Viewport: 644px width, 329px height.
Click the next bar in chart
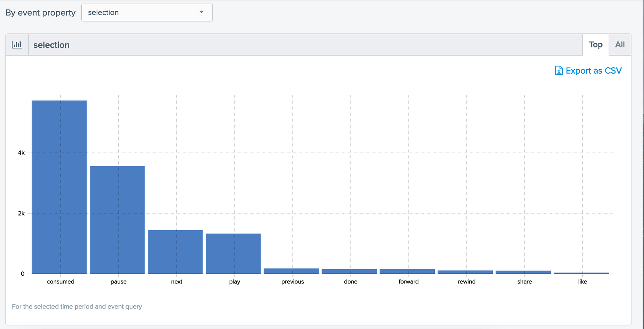point(175,252)
